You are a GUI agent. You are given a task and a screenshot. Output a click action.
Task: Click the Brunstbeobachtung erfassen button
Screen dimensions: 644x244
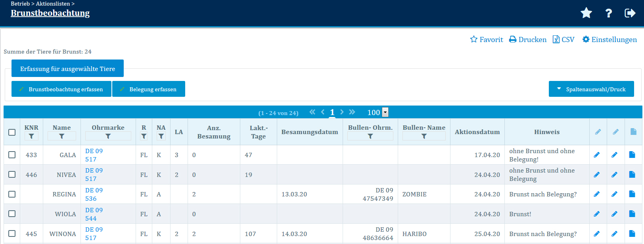click(x=61, y=89)
